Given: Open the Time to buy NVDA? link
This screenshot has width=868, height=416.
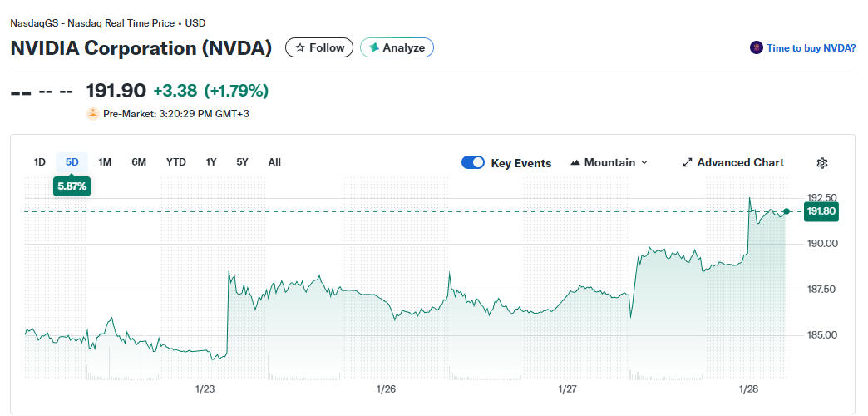Looking at the screenshot, I should 811,48.
